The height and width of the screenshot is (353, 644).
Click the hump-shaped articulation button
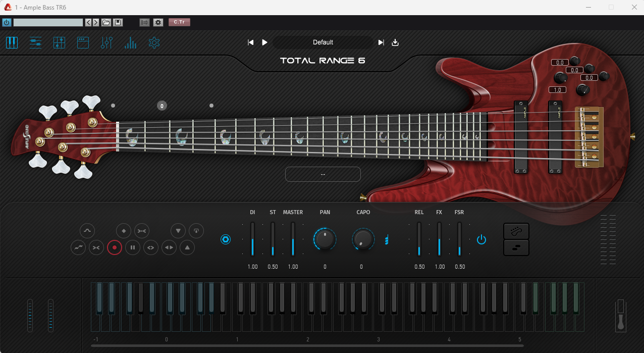87,231
